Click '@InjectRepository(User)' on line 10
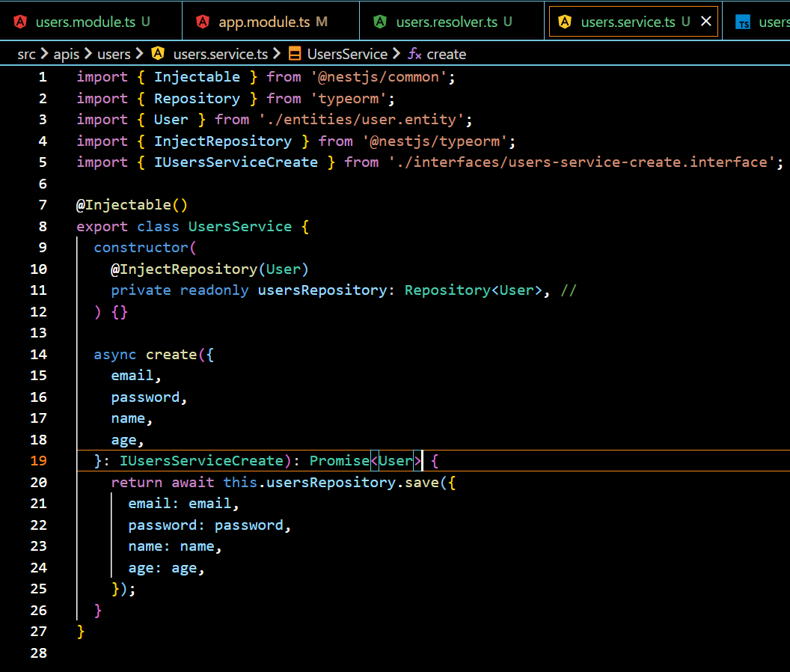The height and width of the screenshot is (672, 790). 209,269
